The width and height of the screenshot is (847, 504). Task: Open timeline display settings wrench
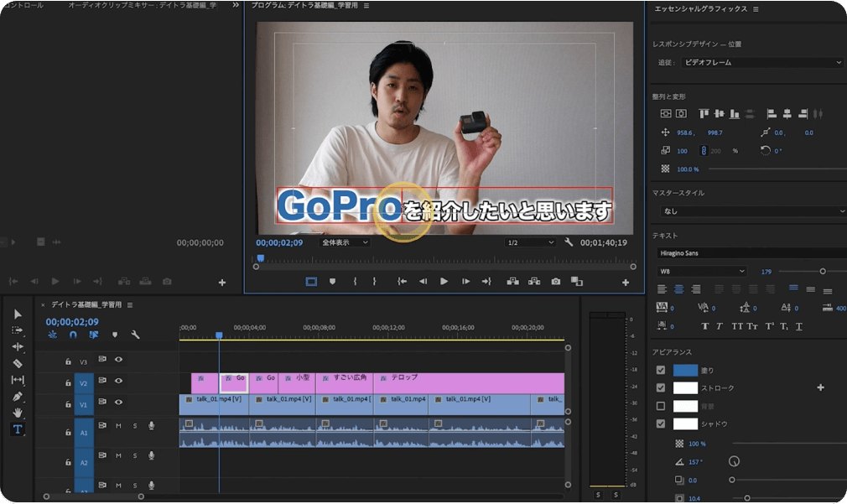(x=135, y=335)
